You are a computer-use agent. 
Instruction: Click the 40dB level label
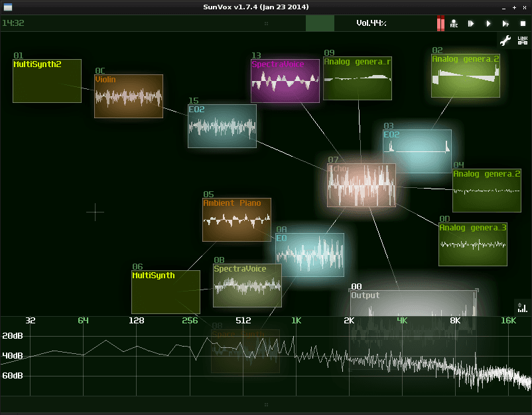point(13,355)
